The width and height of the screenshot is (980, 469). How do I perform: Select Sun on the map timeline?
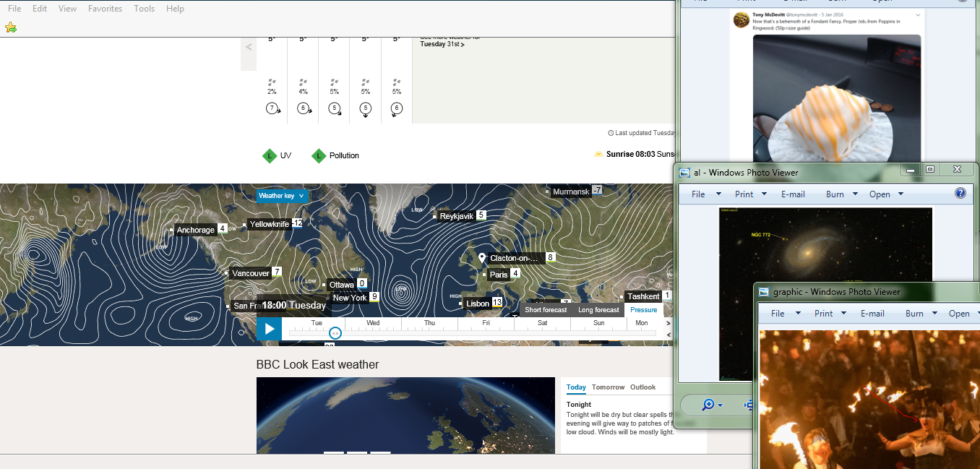[598, 323]
